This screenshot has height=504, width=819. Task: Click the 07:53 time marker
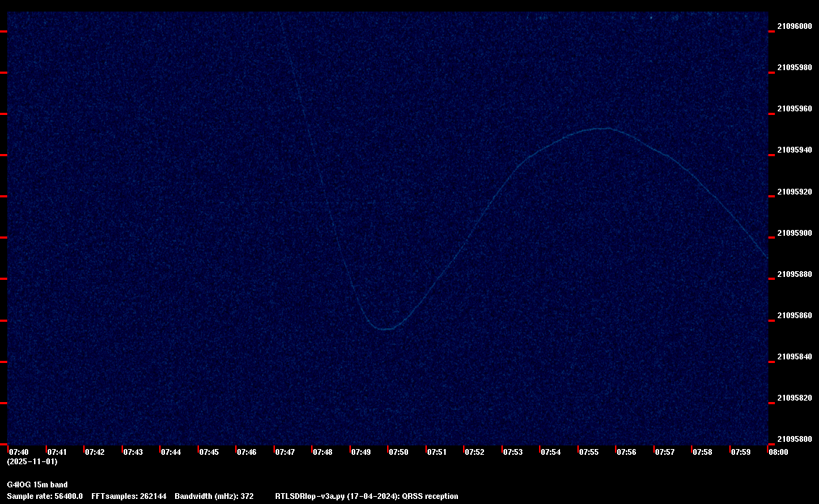pos(512,452)
